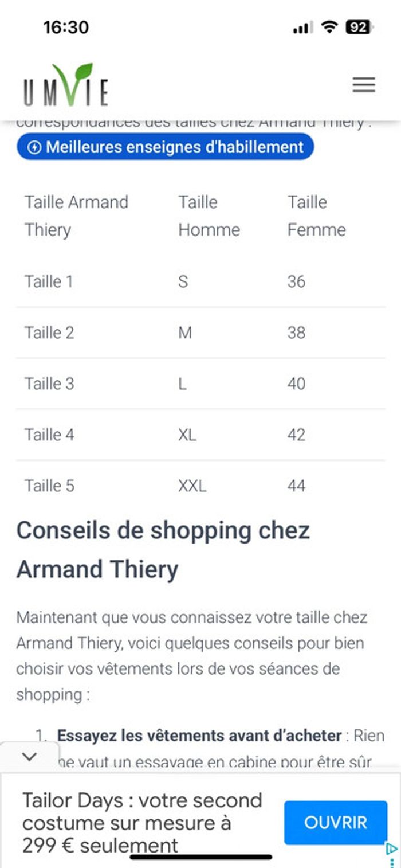Tap the XXL size cell

coord(192,486)
